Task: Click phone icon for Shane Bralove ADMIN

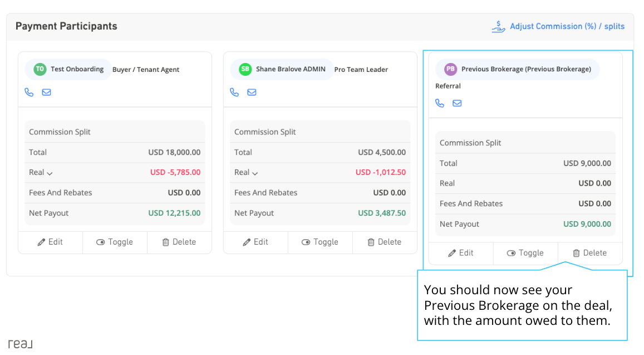Action: coord(234,92)
